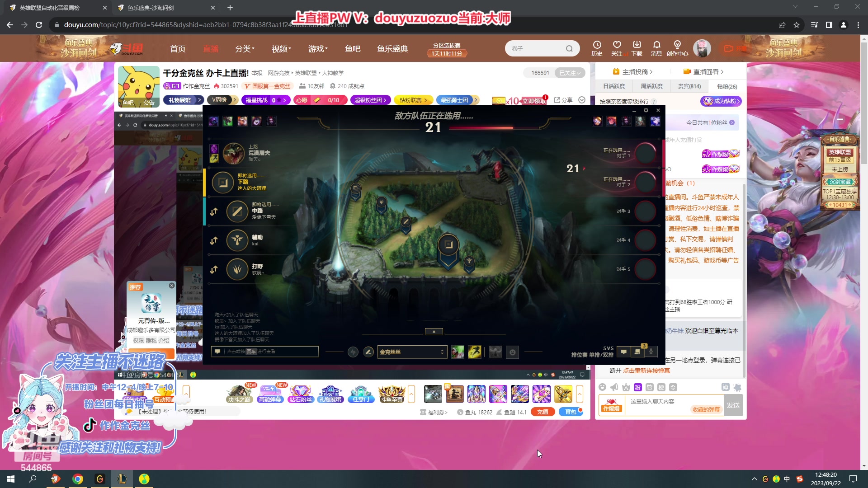Toggle the 已关注 follow button
The image size is (868, 488).
coord(570,73)
